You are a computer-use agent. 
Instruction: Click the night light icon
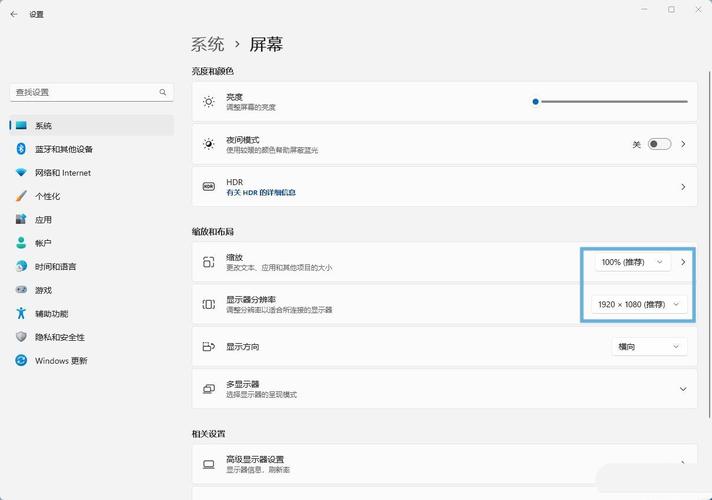[208, 144]
